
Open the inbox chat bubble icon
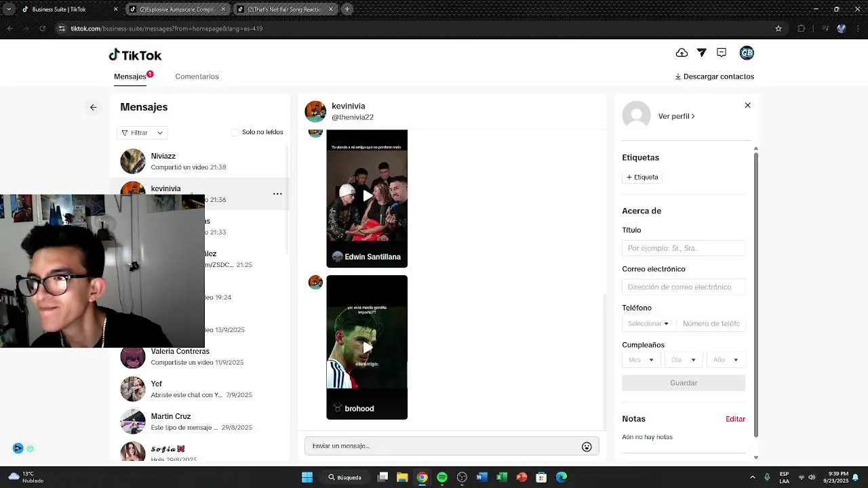(x=722, y=53)
